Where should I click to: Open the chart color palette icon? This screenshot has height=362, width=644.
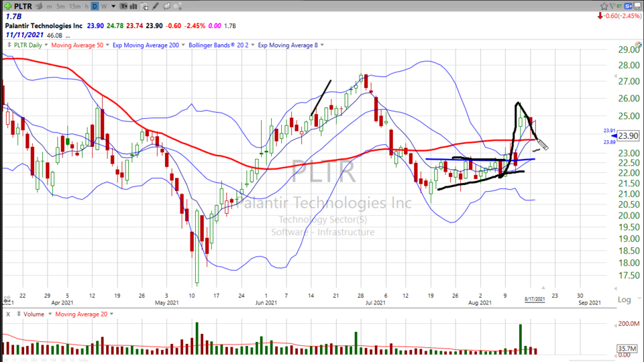(x=639, y=44)
